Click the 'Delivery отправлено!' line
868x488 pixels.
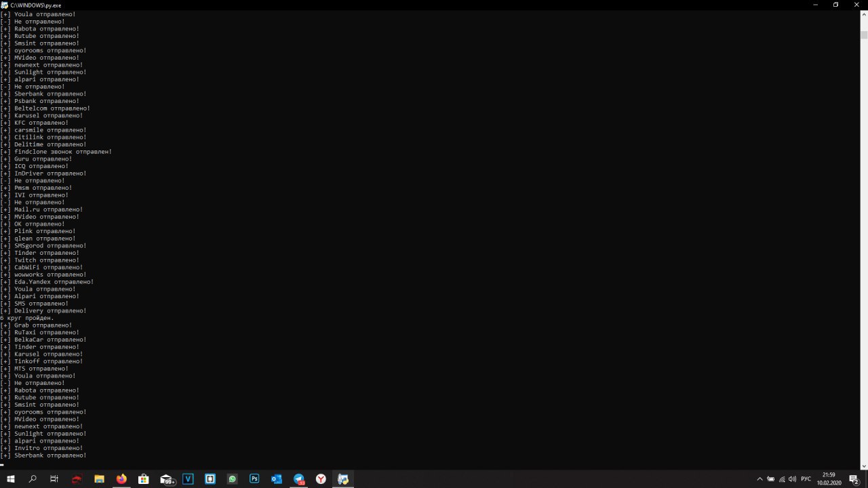(x=43, y=311)
